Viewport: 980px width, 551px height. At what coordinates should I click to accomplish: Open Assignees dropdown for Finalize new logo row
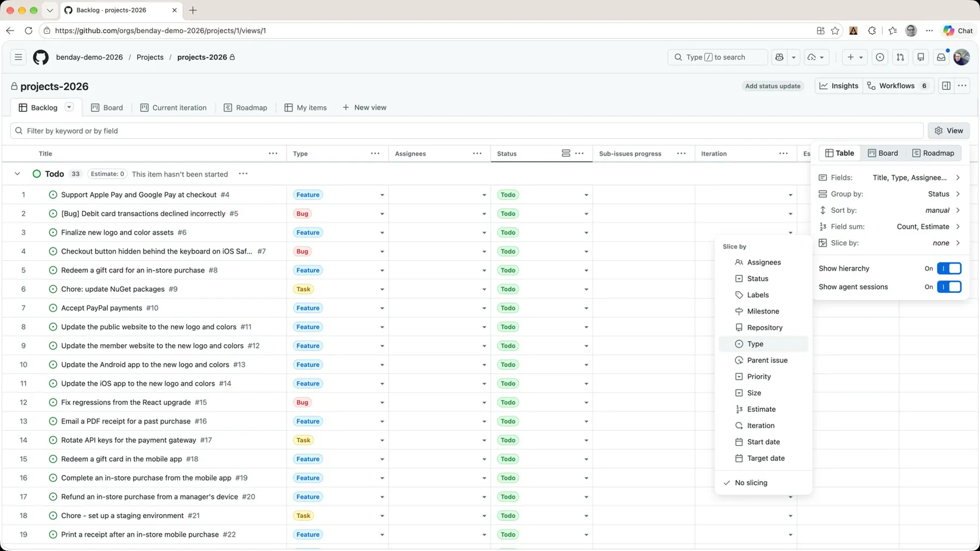coord(484,232)
